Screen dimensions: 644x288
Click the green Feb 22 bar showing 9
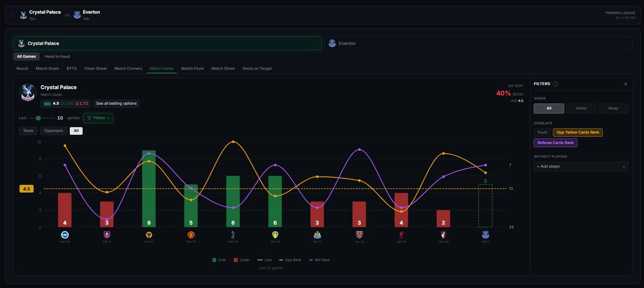tap(149, 189)
